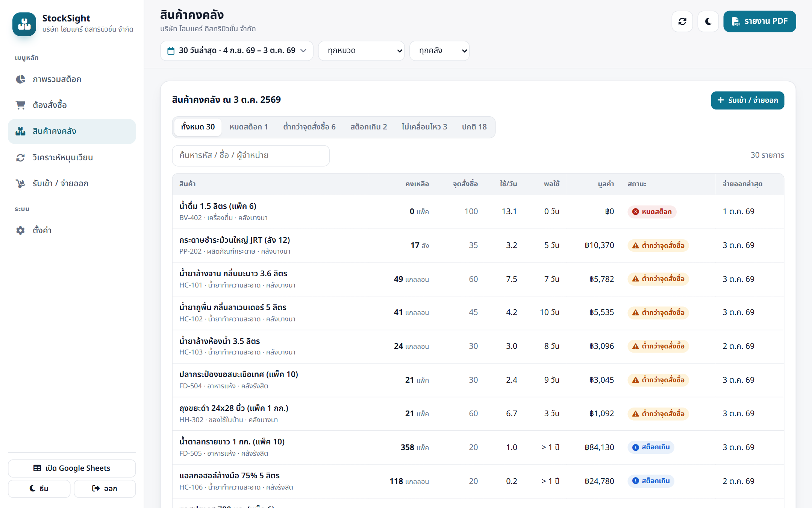Open รับเข้า / จ่ายออก sidebar page
This screenshot has width=812, height=508.
tap(72, 183)
